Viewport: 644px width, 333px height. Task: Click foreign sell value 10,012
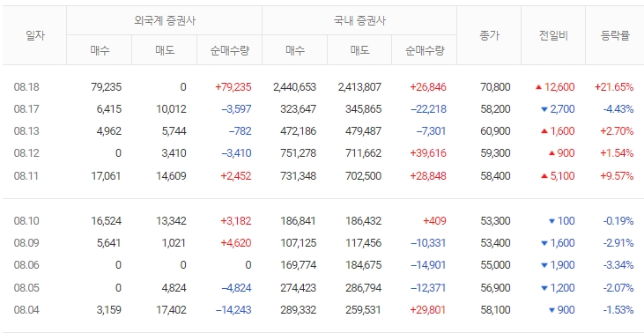pyautogui.click(x=171, y=109)
